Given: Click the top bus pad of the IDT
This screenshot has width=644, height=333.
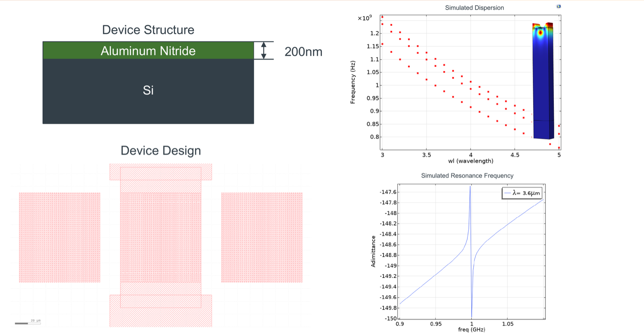Looking at the screenshot, I should pos(161,172).
